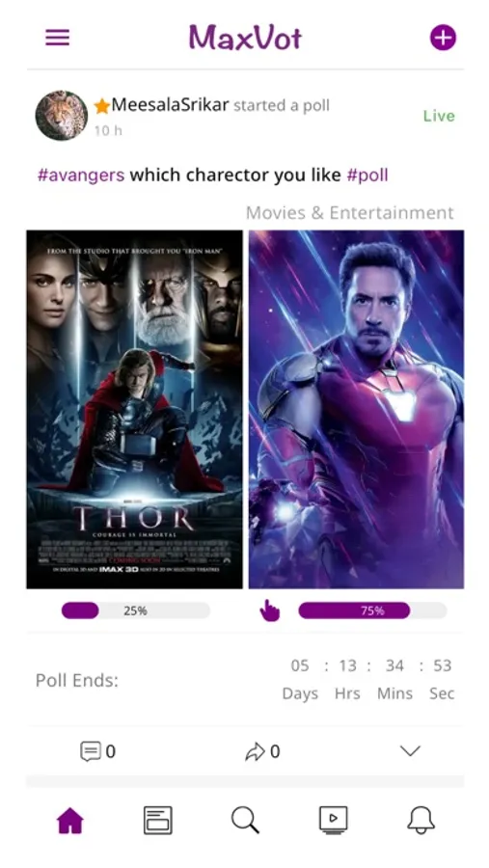The width and height of the screenshot is (489, 868).
Task: Tap the pointing hand vote icon
Action: (x=270, y=610)
